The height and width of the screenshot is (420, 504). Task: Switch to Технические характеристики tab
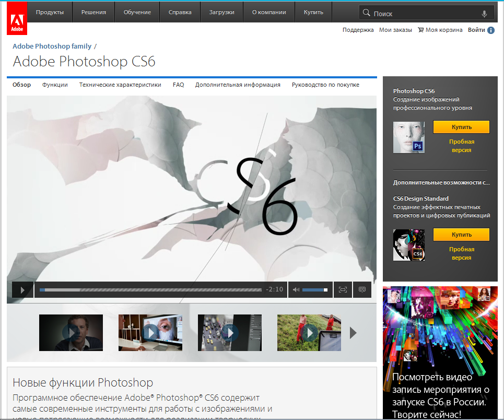(120, 85)
